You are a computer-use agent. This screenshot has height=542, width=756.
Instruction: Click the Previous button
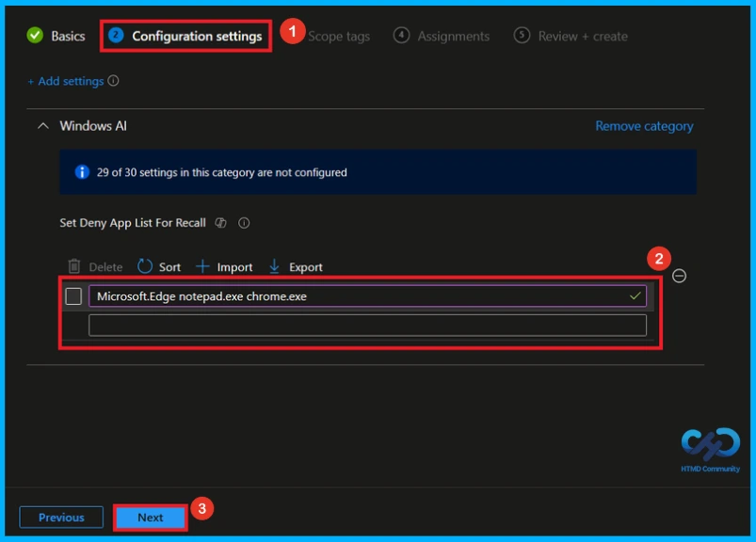(61, 518)
